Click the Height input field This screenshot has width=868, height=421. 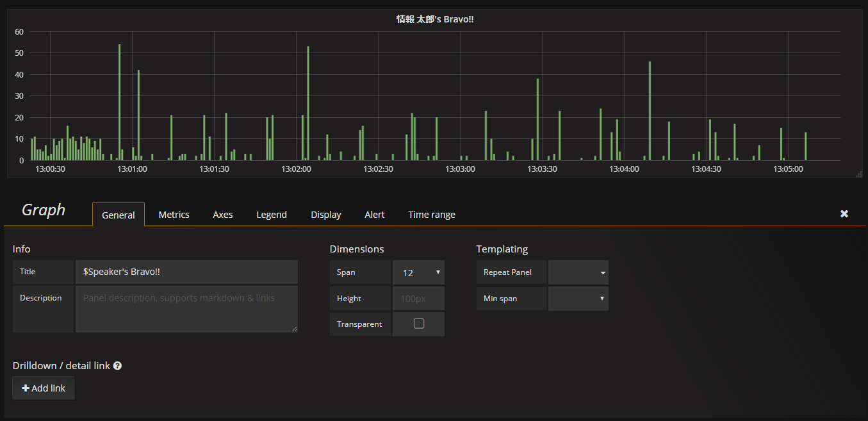(x=418, y=299)
